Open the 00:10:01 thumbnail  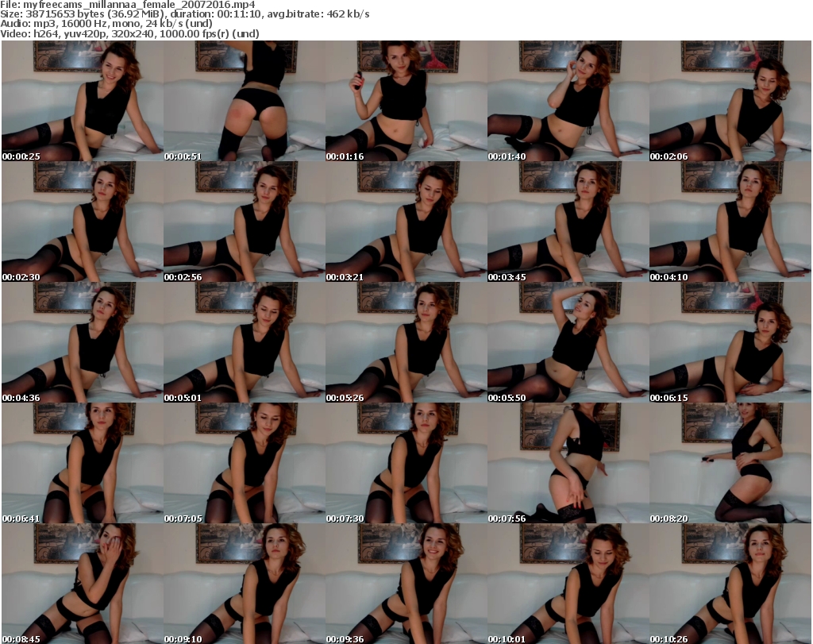pyautogui.click(x=568, y=584)
